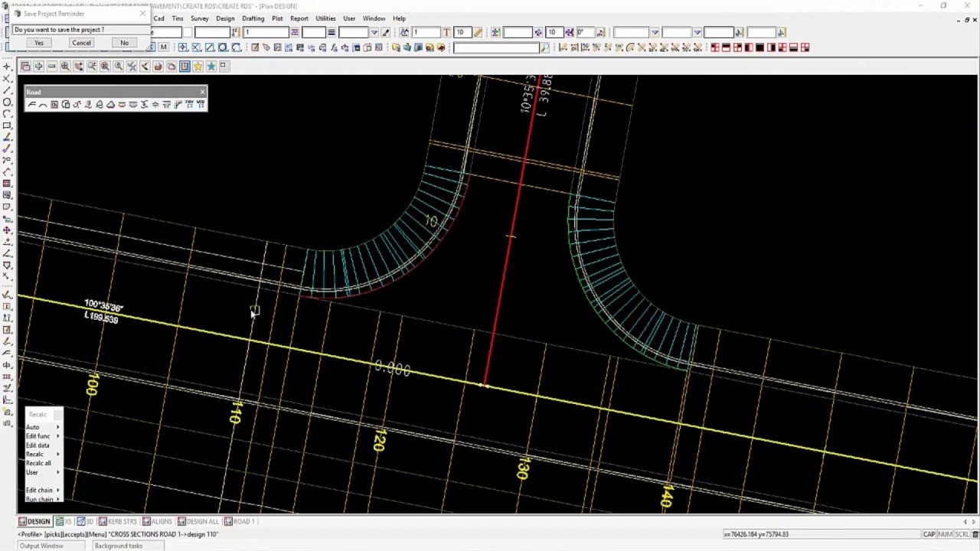Image resolution: width=980 pixels, height=551 pixels.
Task: Close the Save Project Reminder dialog
Action: (142, 14)
